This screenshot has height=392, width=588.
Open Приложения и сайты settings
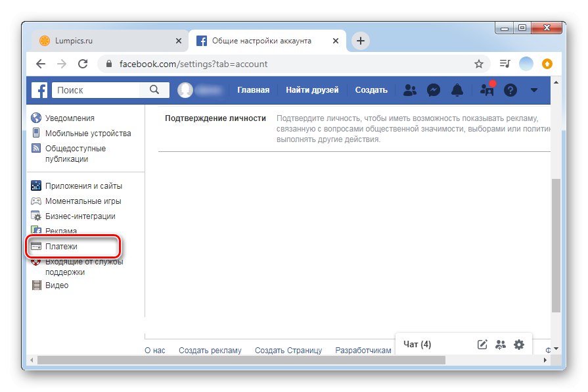(x=83, y=186)
